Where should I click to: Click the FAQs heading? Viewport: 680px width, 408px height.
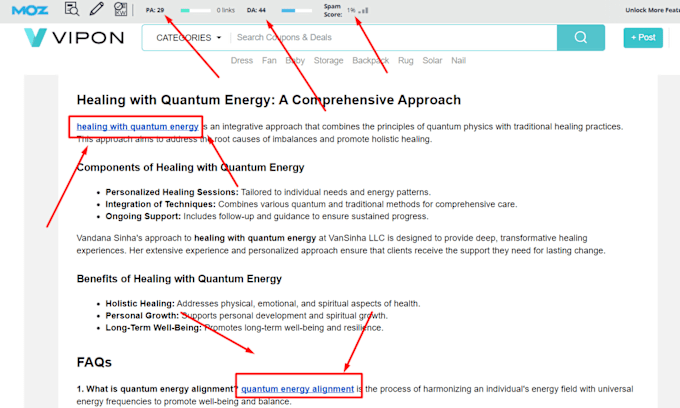tap(94, 362)
